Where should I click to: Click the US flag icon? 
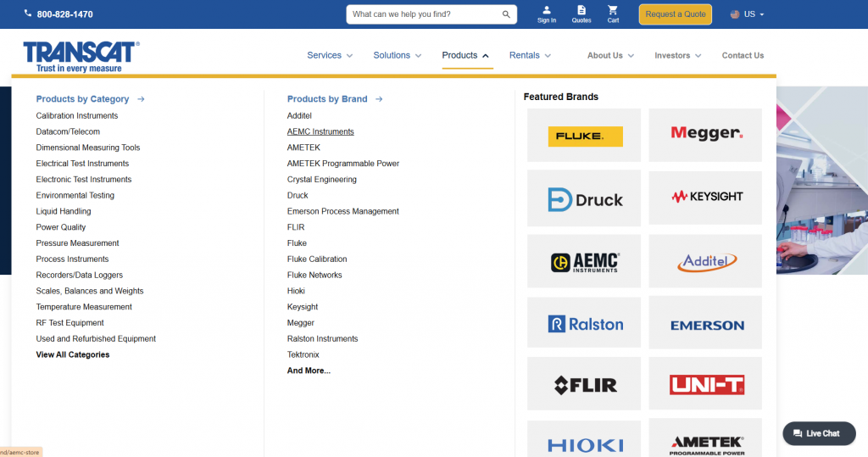(735, 14)
